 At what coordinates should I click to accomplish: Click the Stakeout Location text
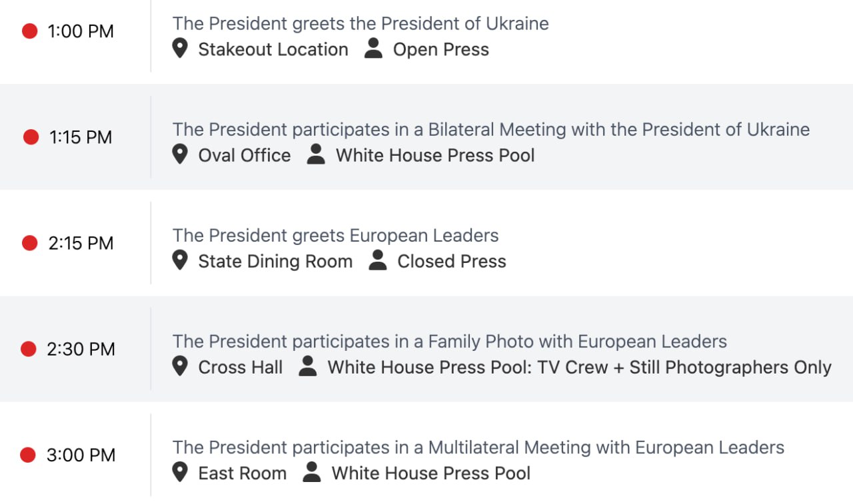[x=273, y=49]
